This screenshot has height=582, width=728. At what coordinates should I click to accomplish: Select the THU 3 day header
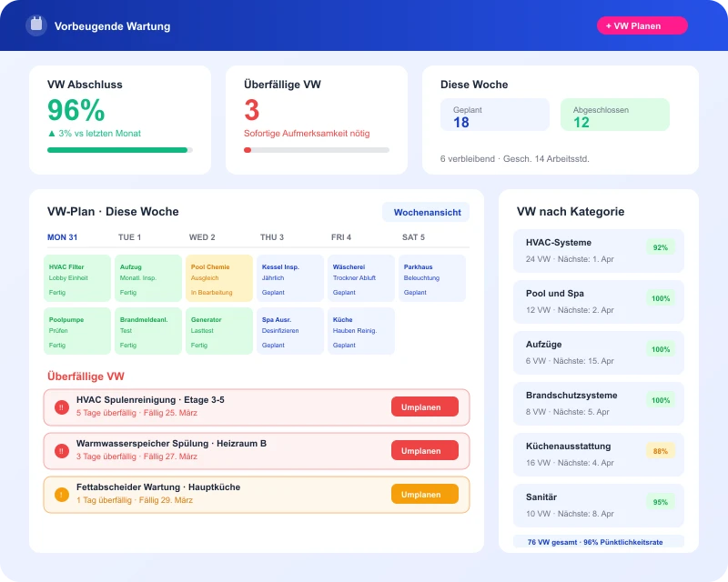click(271, 237)
